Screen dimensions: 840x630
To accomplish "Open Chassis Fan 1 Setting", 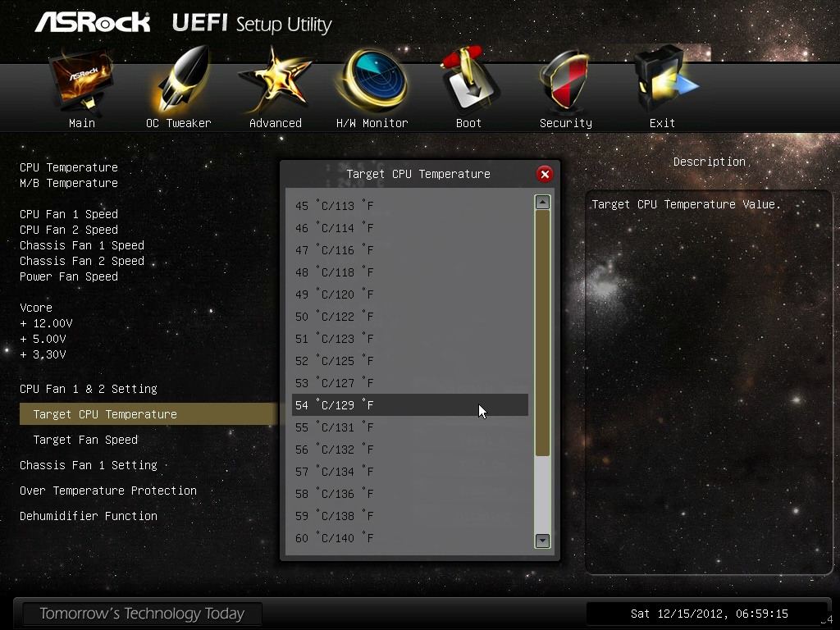I will tap(89, 465).
